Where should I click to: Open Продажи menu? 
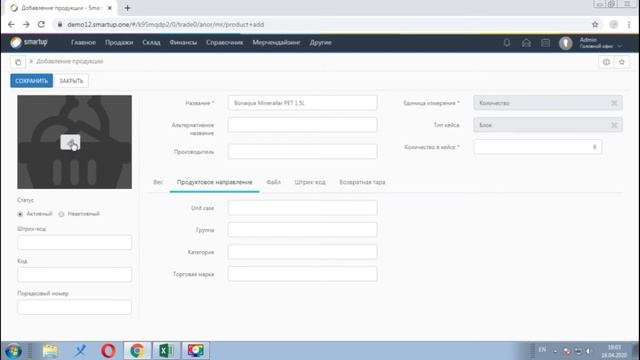(119, 42)
